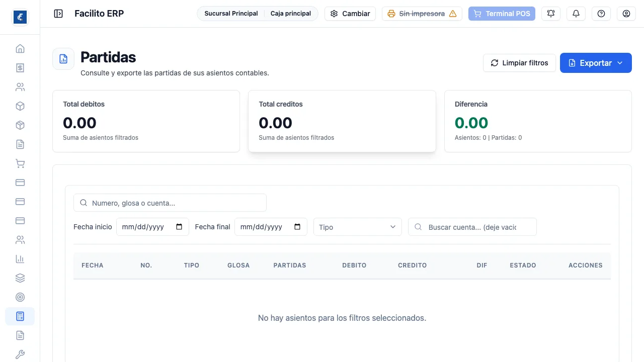Click the FECHA column header

pos(93,265)
